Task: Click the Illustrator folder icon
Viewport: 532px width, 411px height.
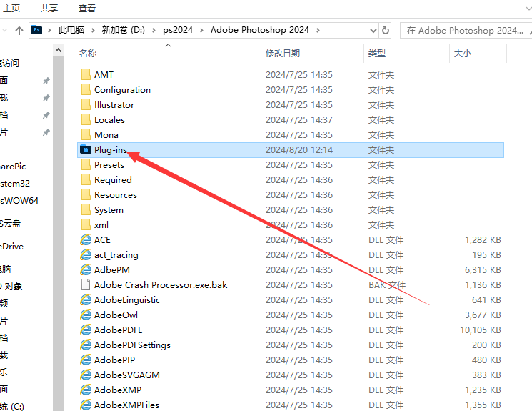Action: tap(86, 104)
